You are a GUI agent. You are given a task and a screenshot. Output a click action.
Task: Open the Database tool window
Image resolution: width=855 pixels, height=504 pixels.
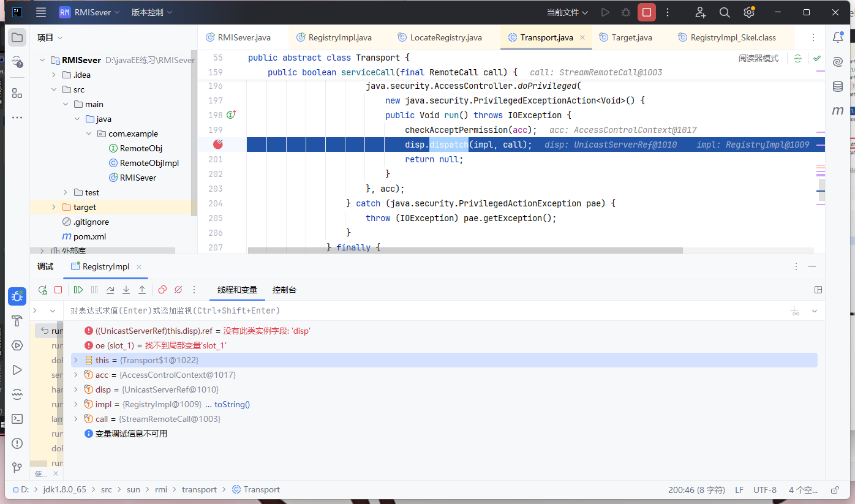[x=837, y=86]
